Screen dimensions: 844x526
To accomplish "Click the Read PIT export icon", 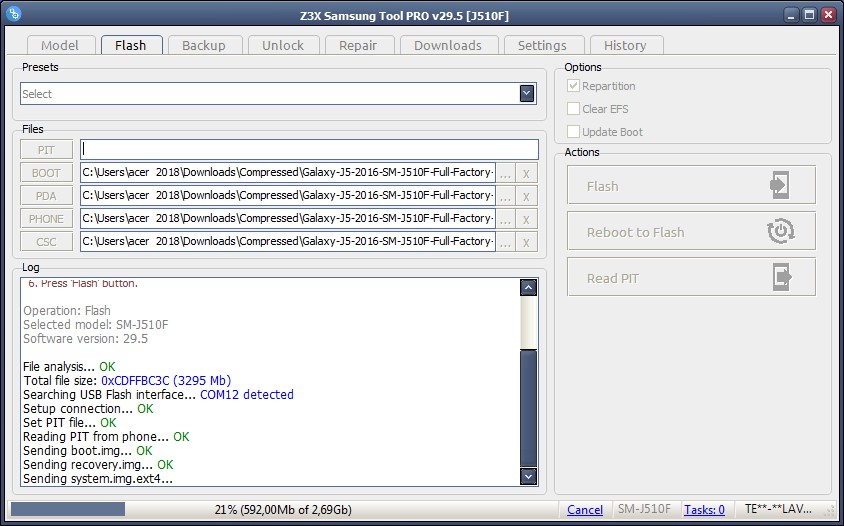I will pos(781,278).
